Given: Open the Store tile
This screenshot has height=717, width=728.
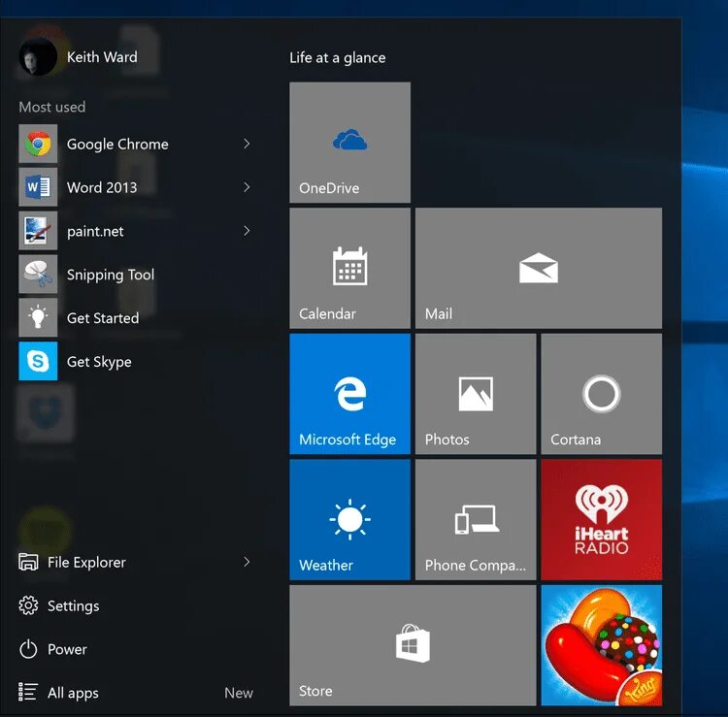Looking at the screenshot, I should (x=413, y=645).
